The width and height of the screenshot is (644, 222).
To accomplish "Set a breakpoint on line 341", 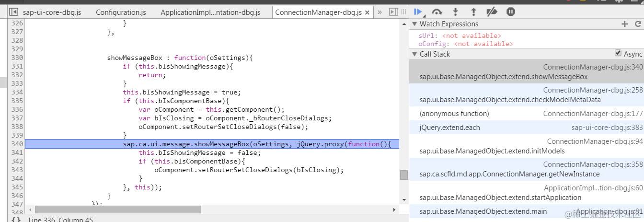I will coord(17,153).
